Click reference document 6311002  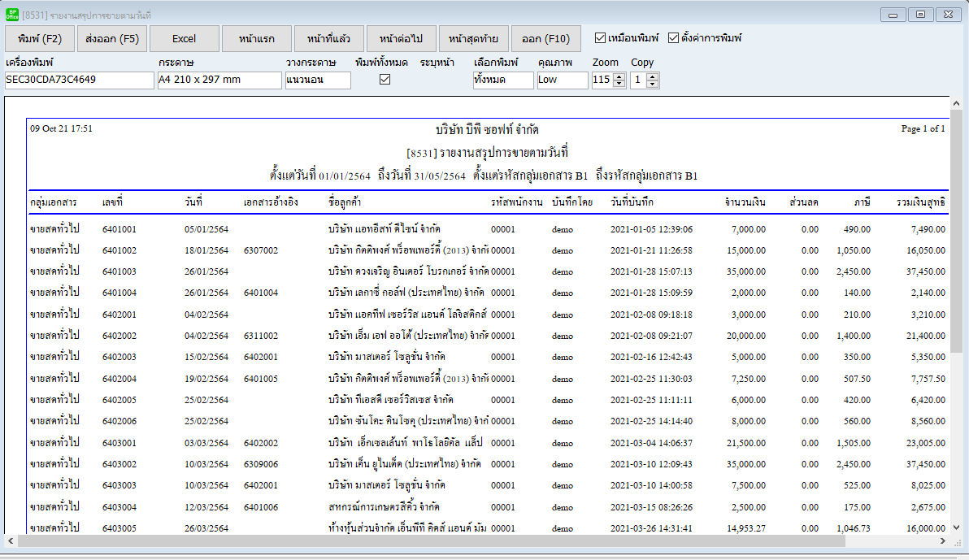[261, 336]
